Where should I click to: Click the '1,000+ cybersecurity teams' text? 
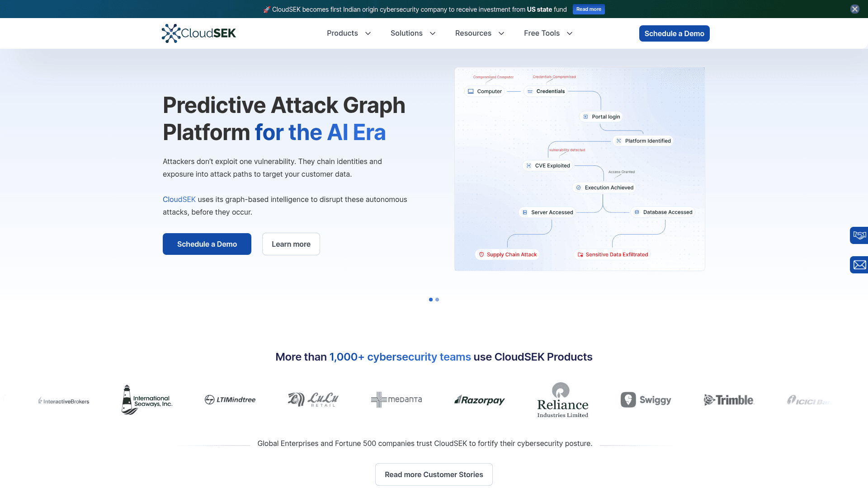(x=400, y=357)
